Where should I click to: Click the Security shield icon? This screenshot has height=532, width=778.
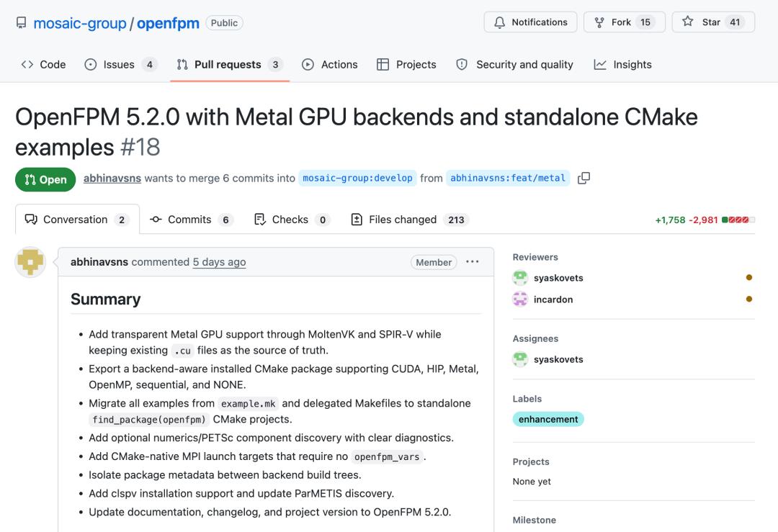coord(462,65)
